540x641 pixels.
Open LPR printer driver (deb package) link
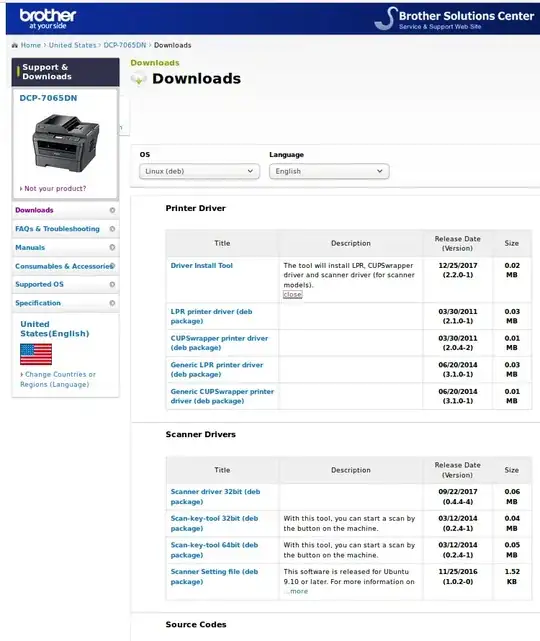pos(211,316)
